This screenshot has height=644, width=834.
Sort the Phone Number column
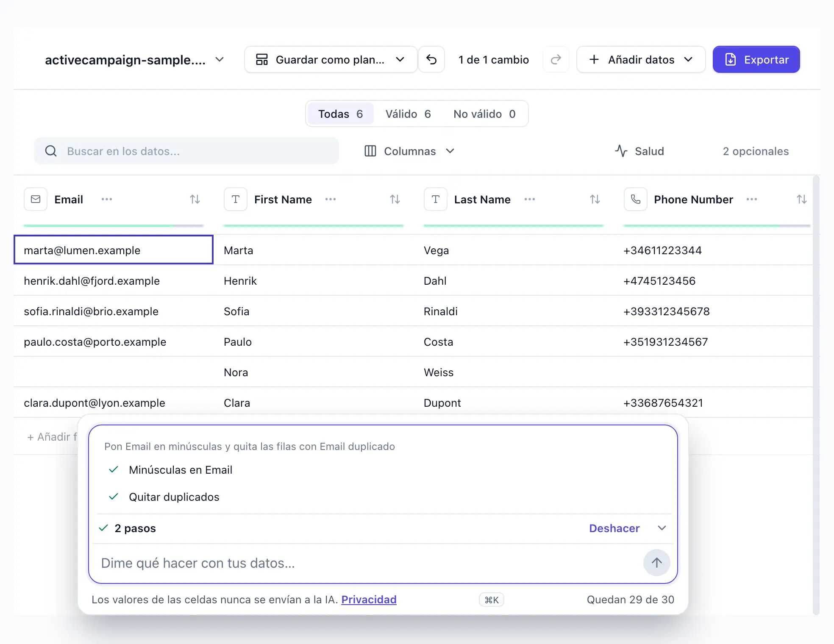tap(801, 199)
